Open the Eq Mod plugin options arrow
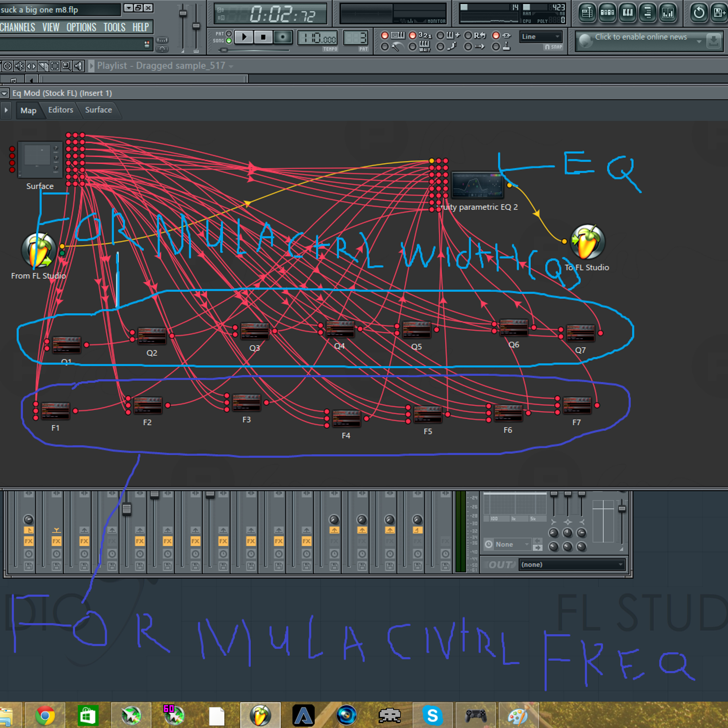The width and height of the screenshot is (728, 728). pos(5,93)
